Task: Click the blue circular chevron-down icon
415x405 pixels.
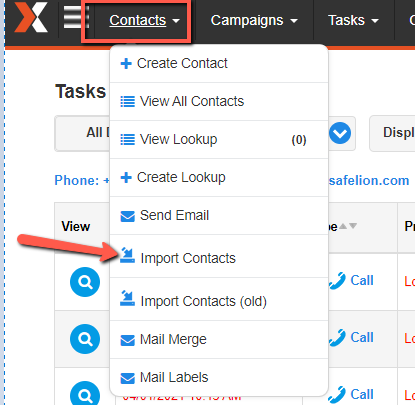Action: (x=340, y=133)
